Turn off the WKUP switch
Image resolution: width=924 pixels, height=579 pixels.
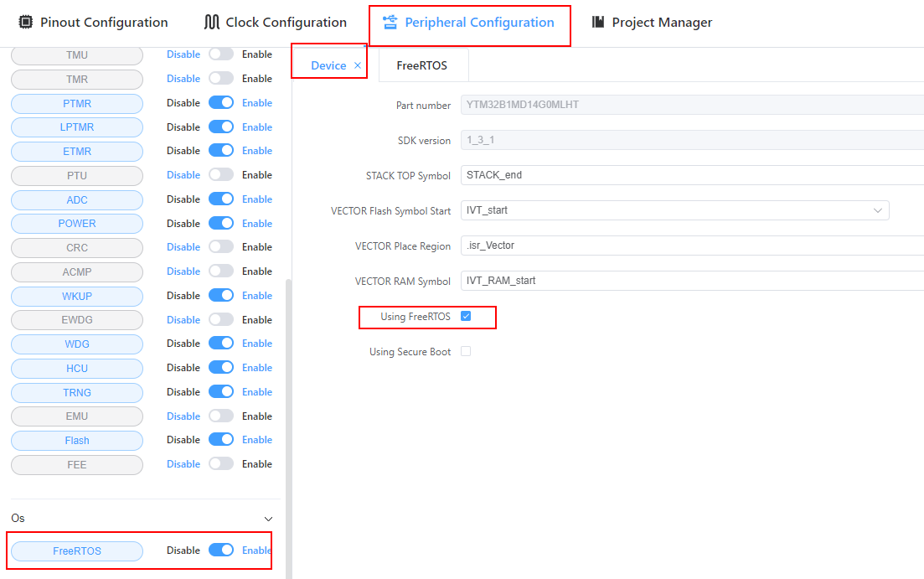tap(221, 296)
